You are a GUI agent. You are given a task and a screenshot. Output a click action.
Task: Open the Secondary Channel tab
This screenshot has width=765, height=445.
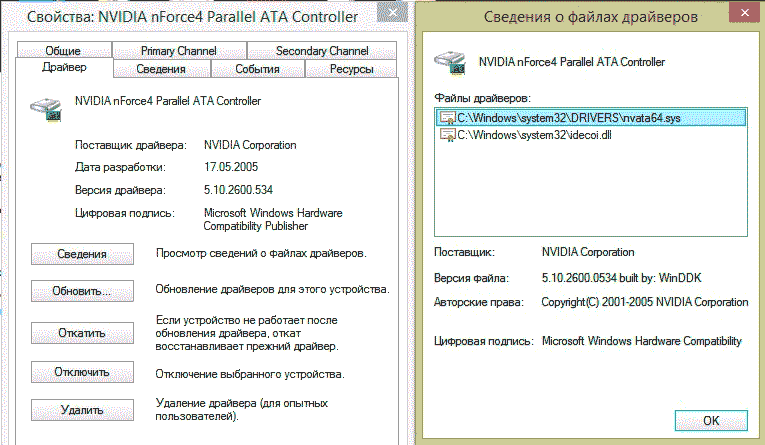click(x=322, y=50)
